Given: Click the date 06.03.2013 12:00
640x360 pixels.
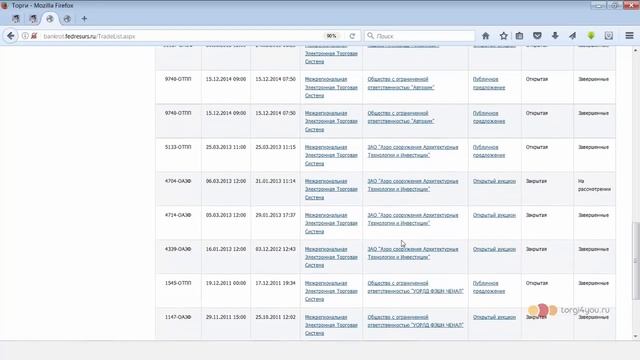Looking at the screenshot, I should (x=226, y=181).
